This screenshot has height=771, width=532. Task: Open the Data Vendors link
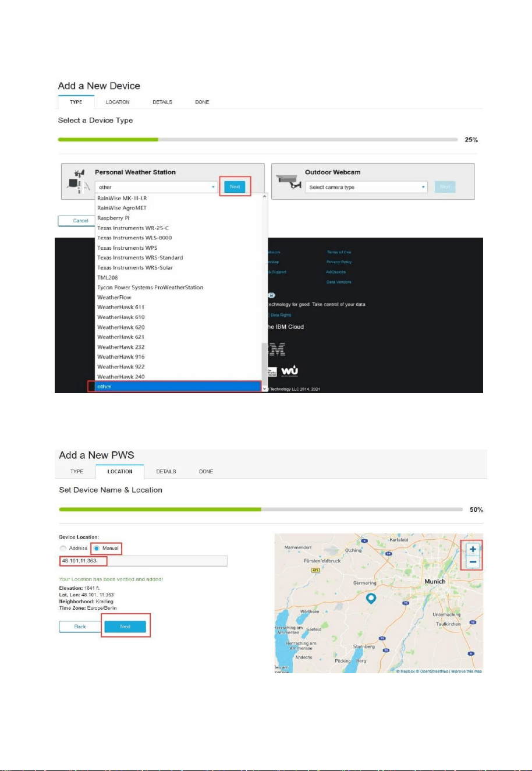click(x=339, y=282)
